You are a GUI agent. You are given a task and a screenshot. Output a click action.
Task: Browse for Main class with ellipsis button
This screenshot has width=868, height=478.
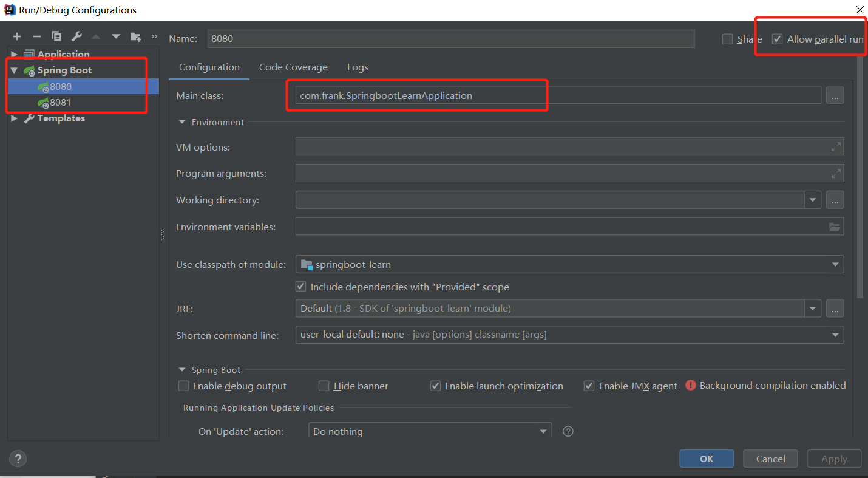point(835,95)
